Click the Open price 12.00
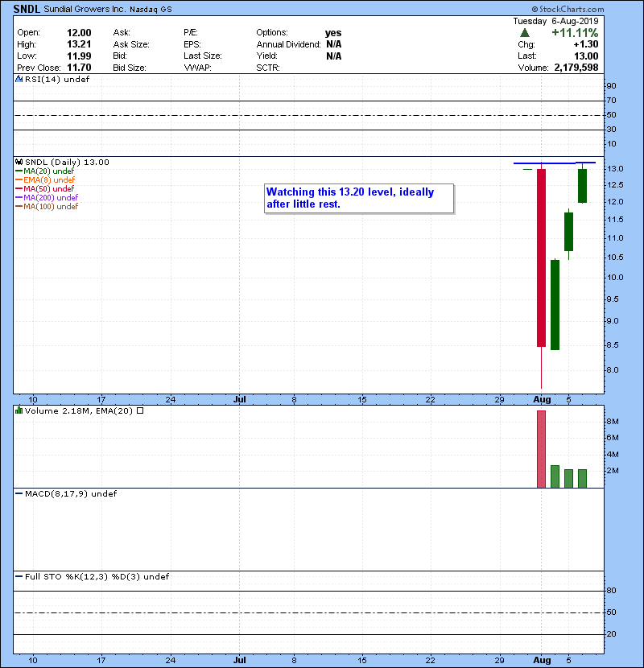This screenshot has width=644, height=668. tap(79, 33)
